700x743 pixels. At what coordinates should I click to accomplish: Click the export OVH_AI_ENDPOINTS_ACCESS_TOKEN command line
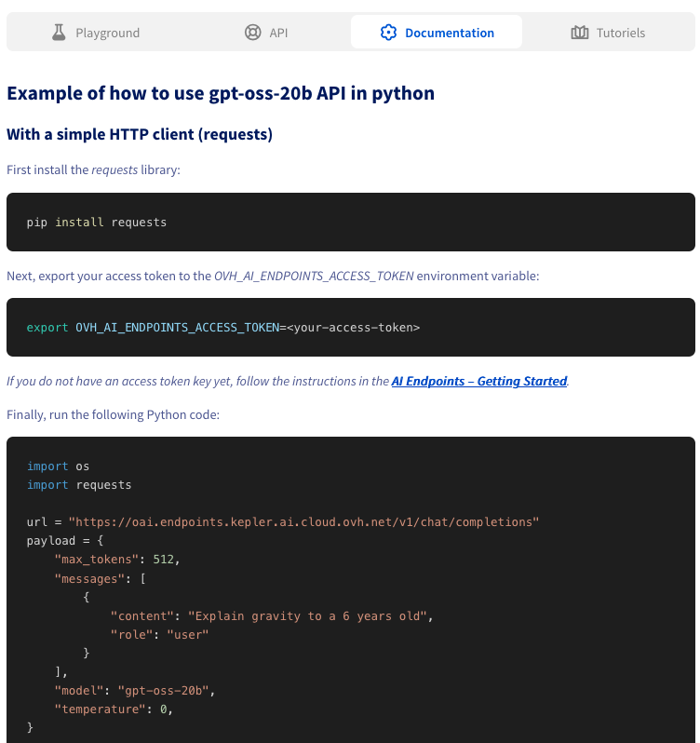point(223,328)
